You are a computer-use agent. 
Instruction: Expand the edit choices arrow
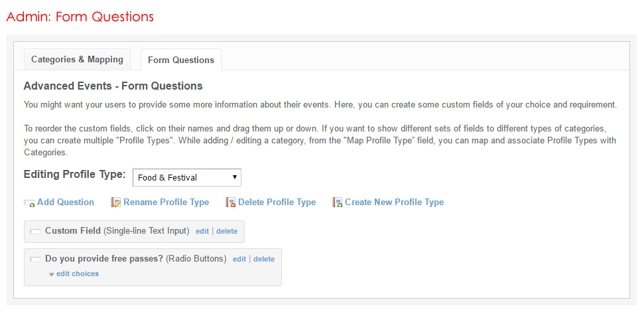pos(52,274)
